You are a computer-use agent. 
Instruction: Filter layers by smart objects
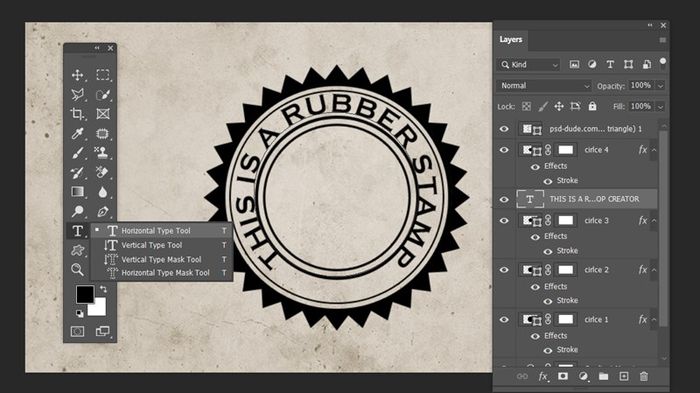646,65
